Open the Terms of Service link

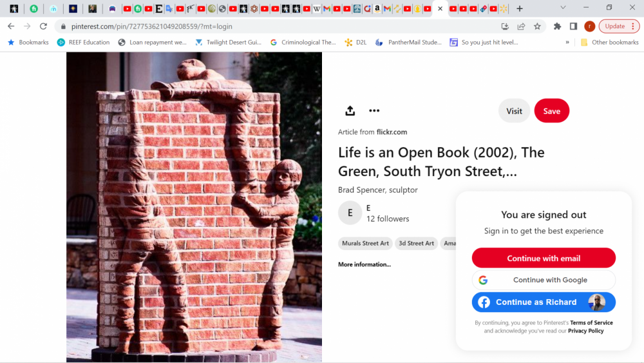[591, 323]
